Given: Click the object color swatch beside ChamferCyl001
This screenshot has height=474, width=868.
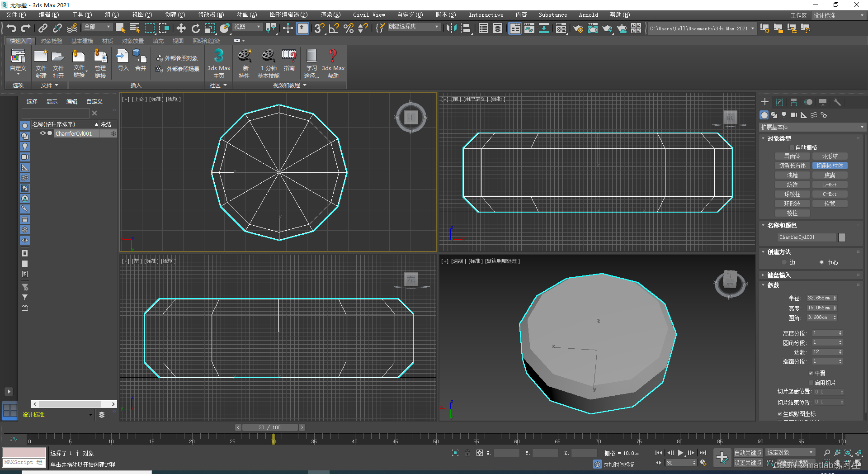Looking at the screenshot, I should tap(842, 237).
